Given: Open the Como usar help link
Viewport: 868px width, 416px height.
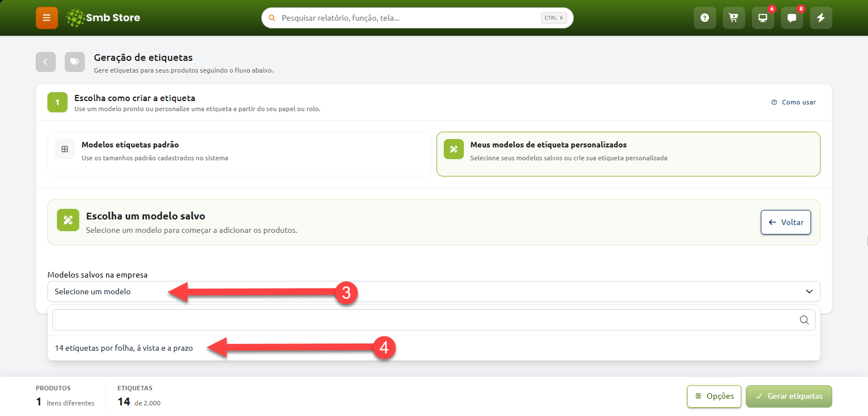Looking at the screenshot, I should point(793,102).
